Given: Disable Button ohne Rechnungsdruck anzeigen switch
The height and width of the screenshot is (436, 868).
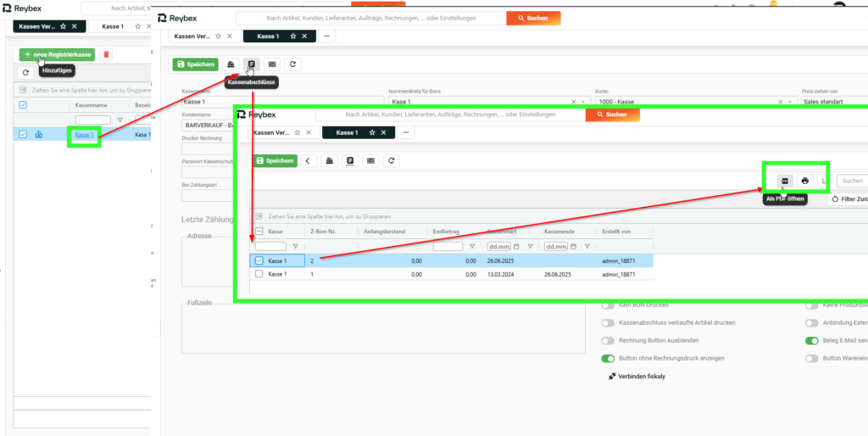Looking at the screenshot, I should [608, 359].
